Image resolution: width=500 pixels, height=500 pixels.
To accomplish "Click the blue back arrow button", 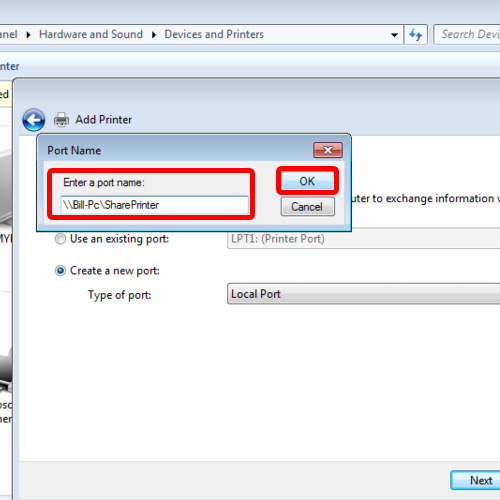I will (34, 120).
